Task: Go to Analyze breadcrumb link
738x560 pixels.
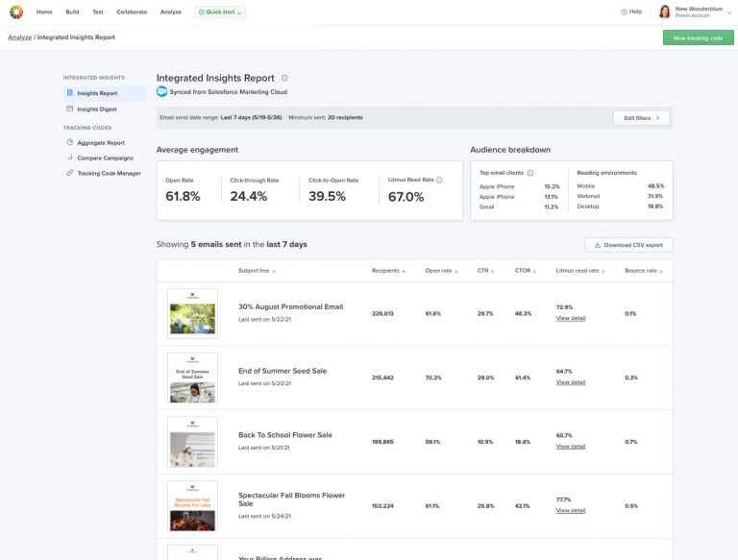Action: (x=18, y=37)
